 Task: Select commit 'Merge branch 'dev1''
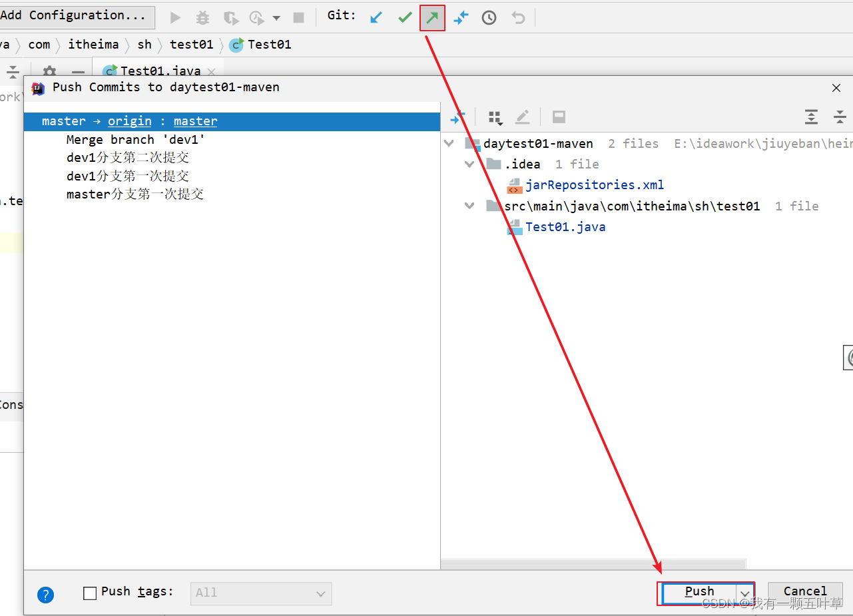(x=136, y=140)
